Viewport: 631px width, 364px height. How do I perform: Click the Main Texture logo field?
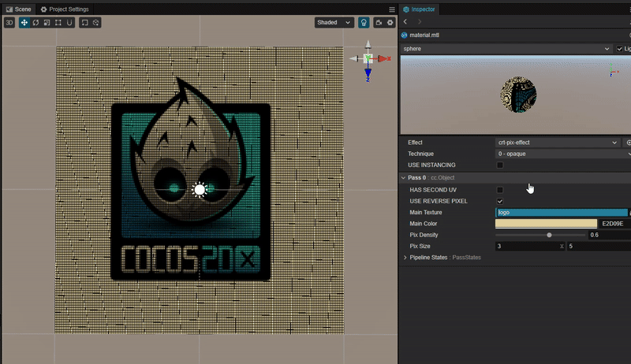point(562,213)
